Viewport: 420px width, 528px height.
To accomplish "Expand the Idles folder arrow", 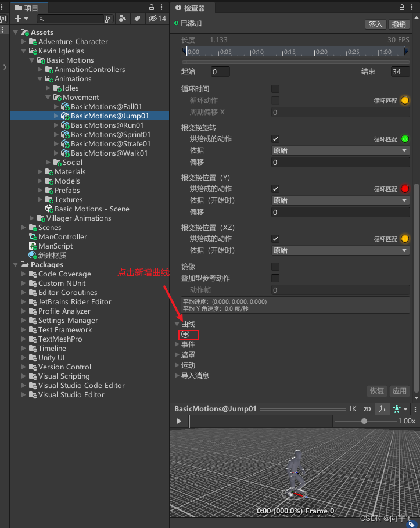I will pos(48,88).
